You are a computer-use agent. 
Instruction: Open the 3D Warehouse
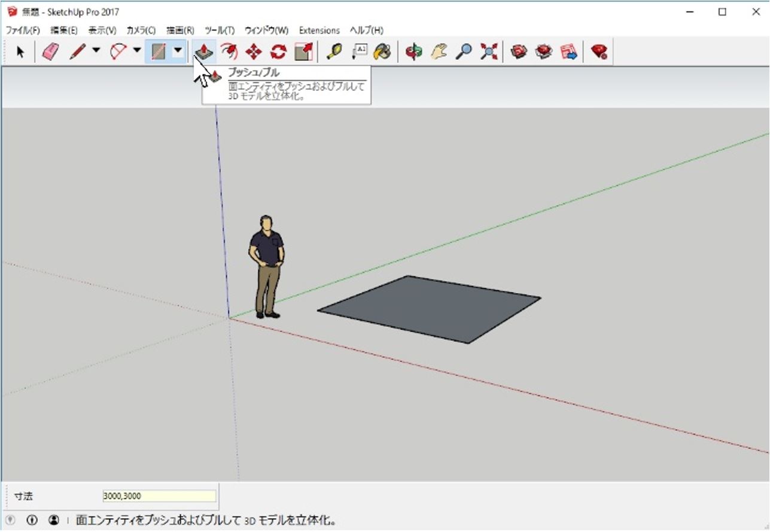519,52
